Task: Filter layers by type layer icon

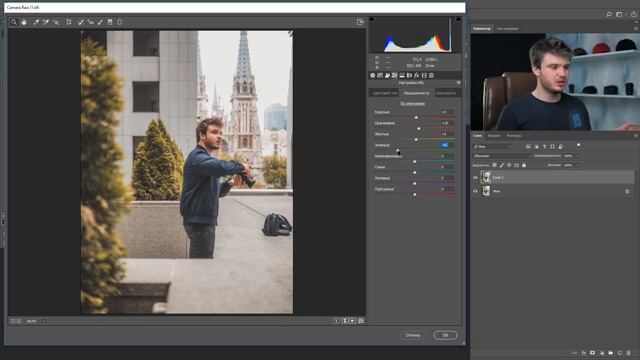Action: click(x=544, y=147)
